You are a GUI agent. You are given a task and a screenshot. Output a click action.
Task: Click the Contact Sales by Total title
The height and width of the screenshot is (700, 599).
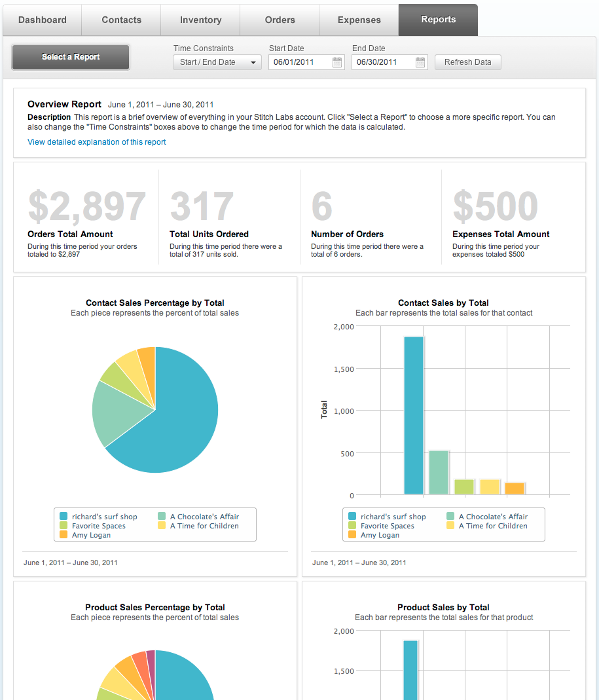tap(443, 303)
